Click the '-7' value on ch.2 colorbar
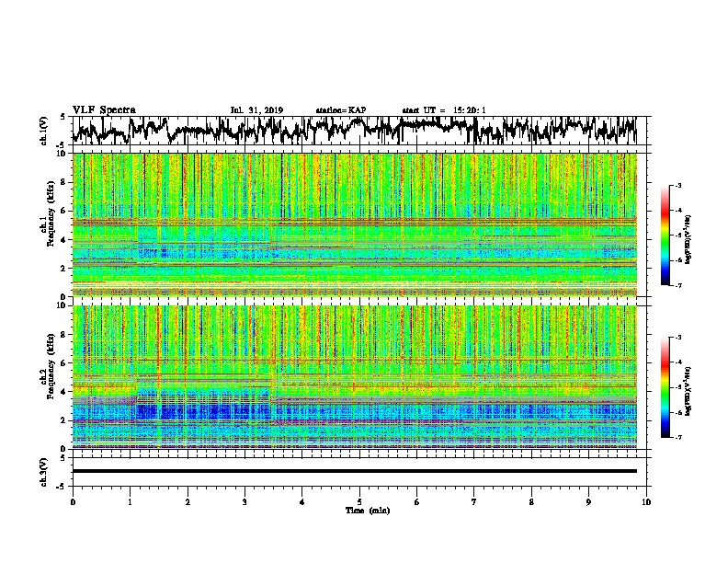 (x=677, y=437)
